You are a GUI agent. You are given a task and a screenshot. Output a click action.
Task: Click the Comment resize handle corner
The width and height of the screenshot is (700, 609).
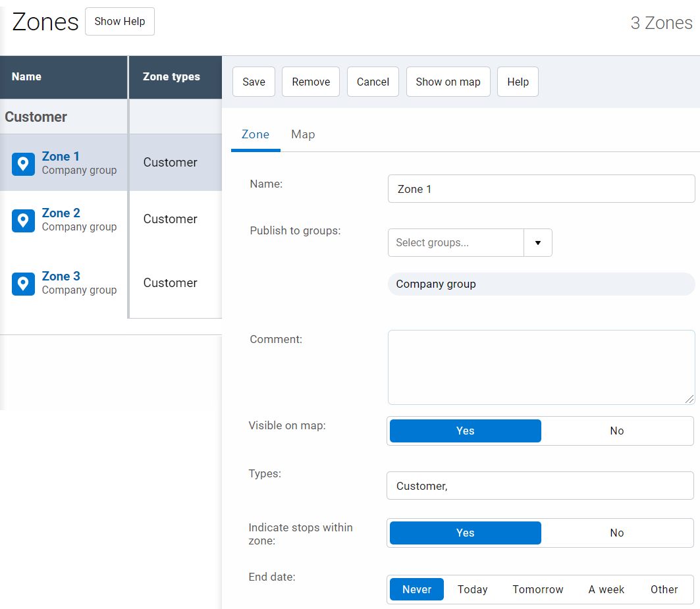coord(689,399)
